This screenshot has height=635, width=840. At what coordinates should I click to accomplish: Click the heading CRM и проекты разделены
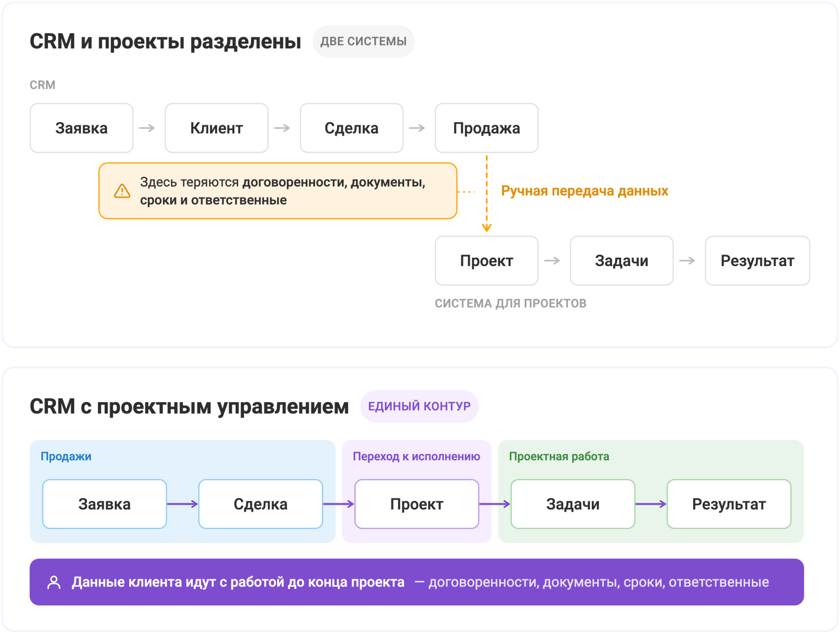click(x=165, y=42)
